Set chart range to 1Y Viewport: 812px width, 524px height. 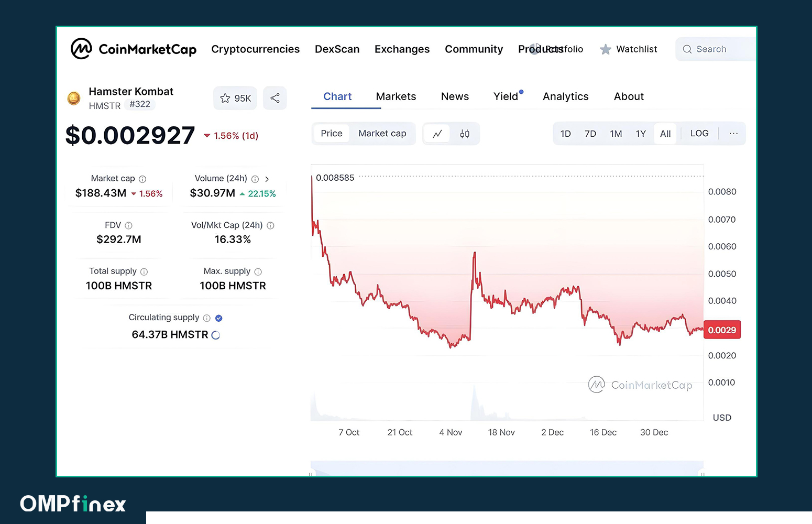[x=641, y=134]
